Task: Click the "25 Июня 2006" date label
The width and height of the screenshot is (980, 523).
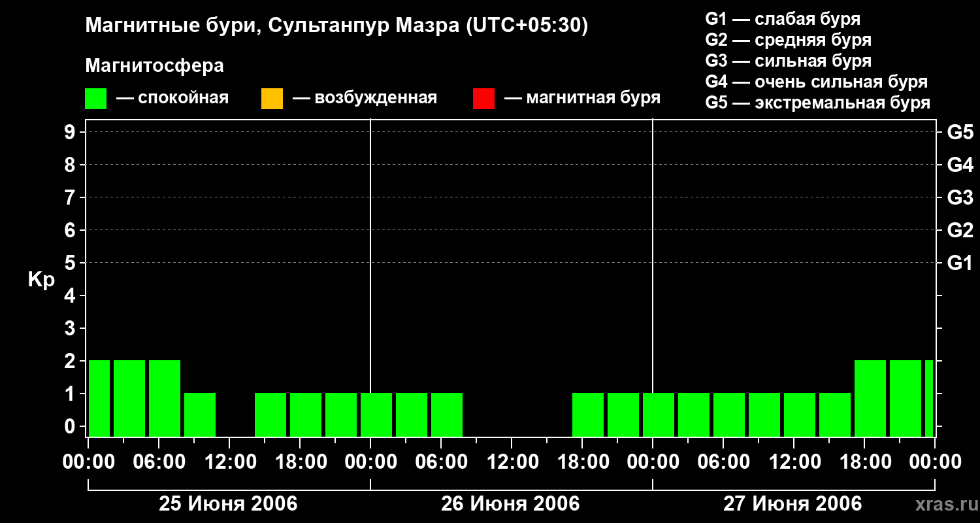Action: click(x=229, y=504)
